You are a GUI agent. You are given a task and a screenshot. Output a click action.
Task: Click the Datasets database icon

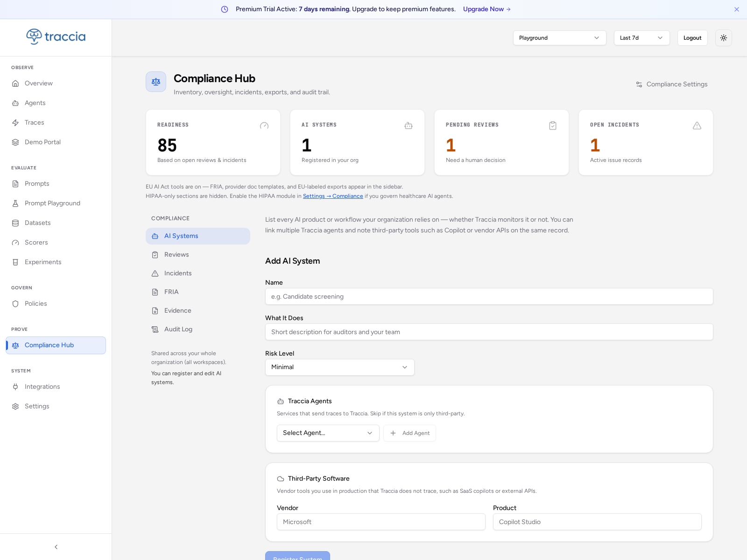pos(15,223)
